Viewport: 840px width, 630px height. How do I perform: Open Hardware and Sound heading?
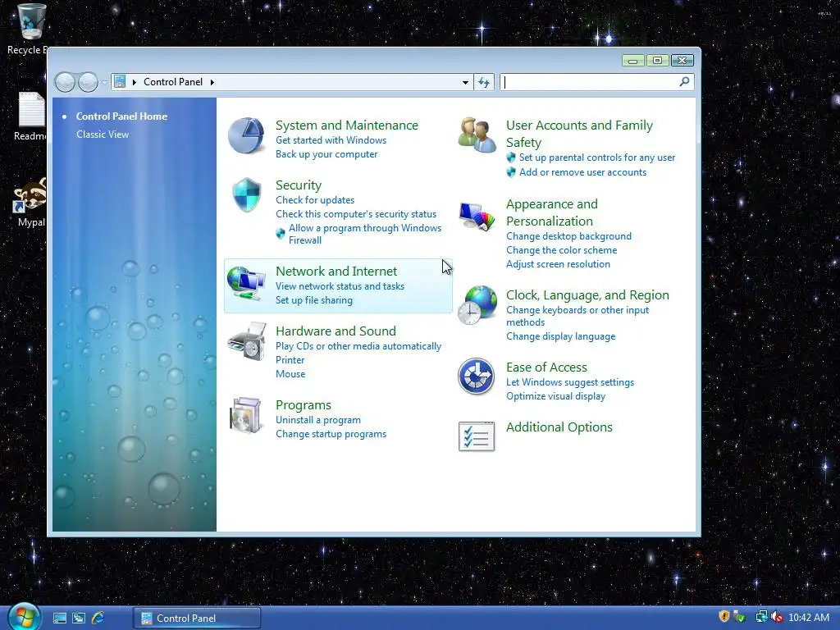(x=336, y=331)
